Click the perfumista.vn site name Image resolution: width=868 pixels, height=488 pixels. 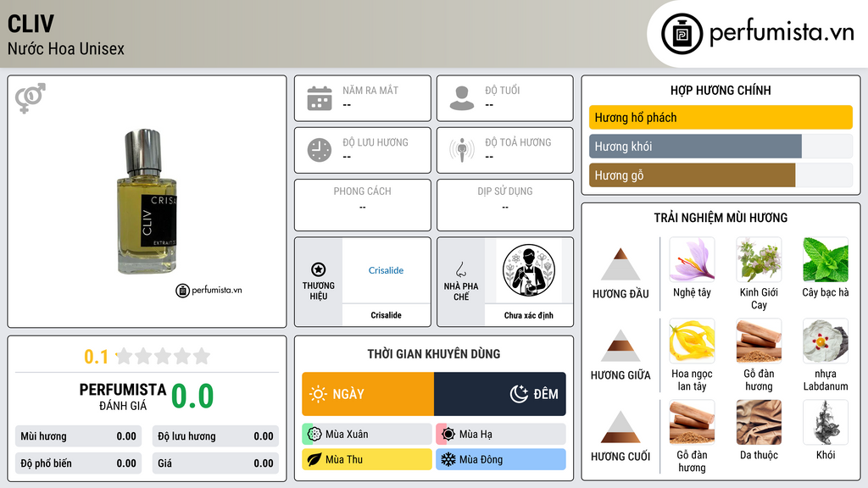point(782,32)
